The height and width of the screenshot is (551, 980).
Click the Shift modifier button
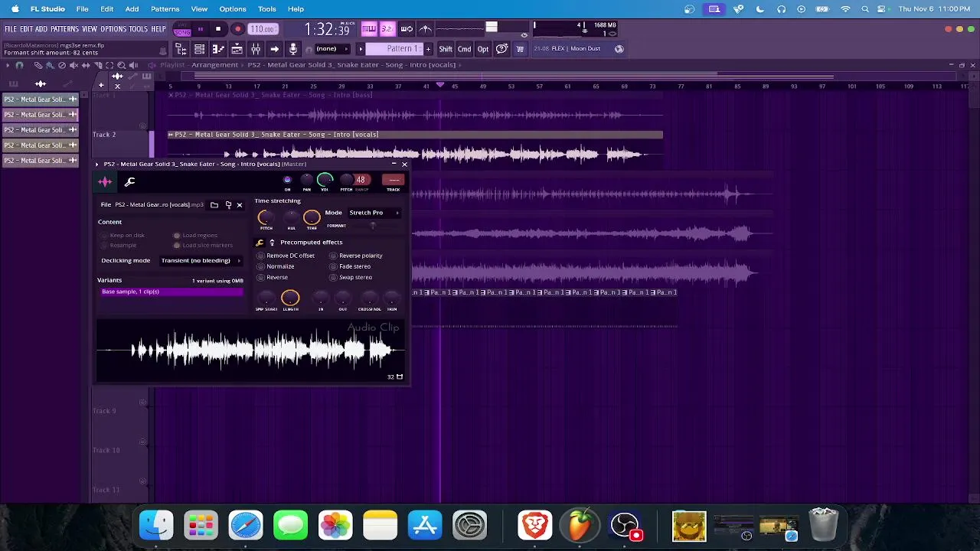pos(446,49)
